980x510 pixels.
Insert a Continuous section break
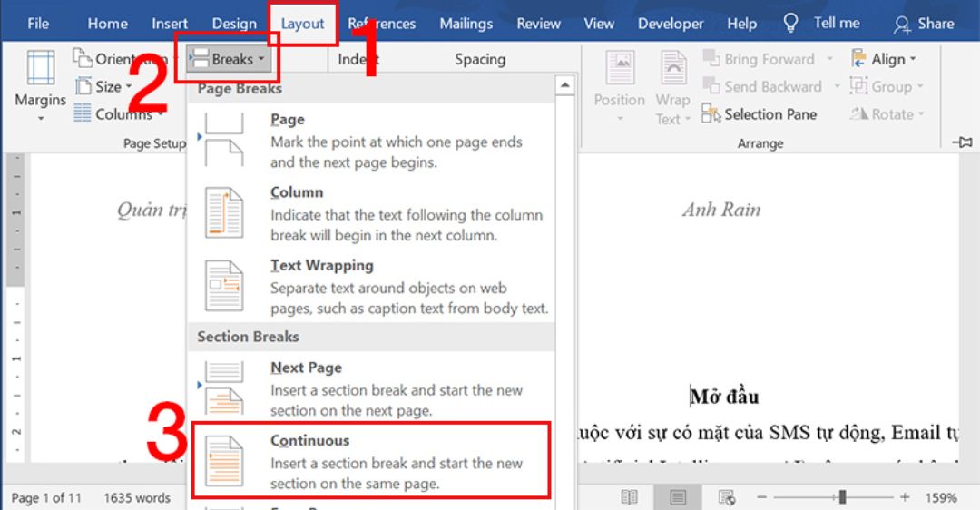click(x=372, y=461)
